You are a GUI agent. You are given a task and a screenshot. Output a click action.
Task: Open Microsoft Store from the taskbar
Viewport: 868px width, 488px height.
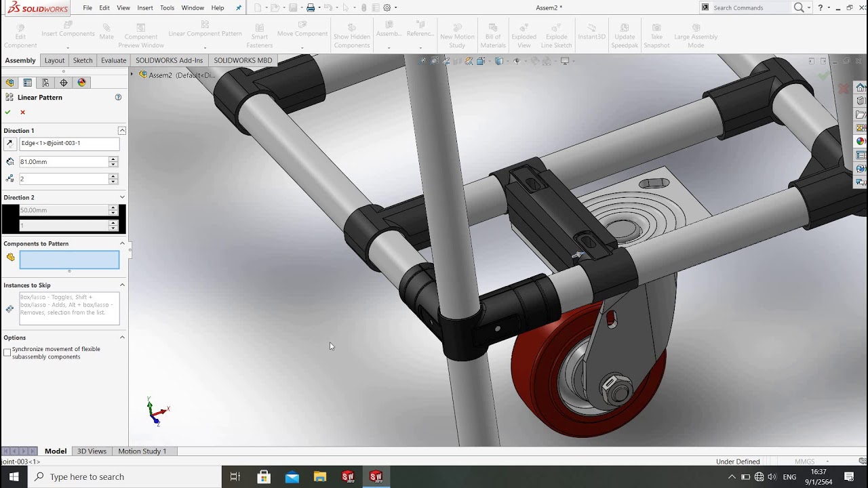264,476
